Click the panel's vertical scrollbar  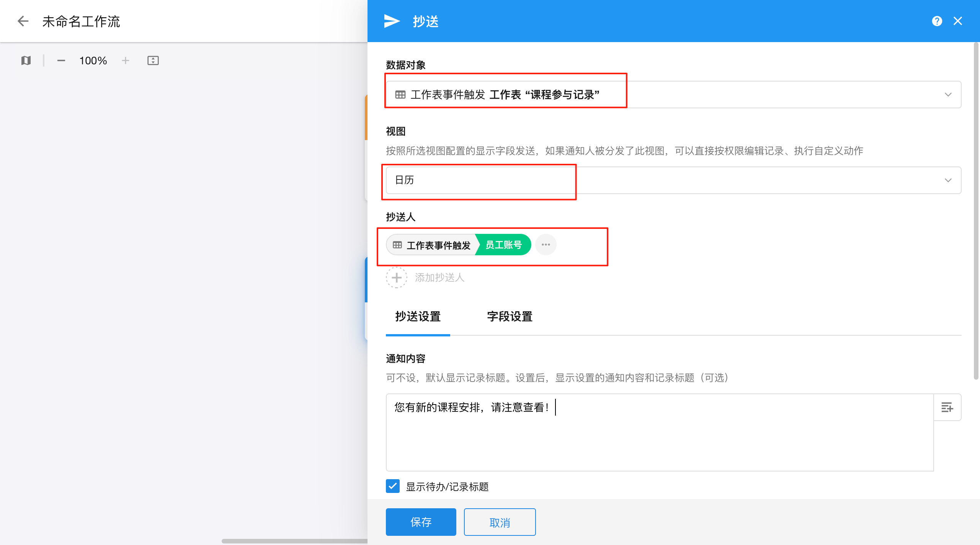tap(976, 210)
